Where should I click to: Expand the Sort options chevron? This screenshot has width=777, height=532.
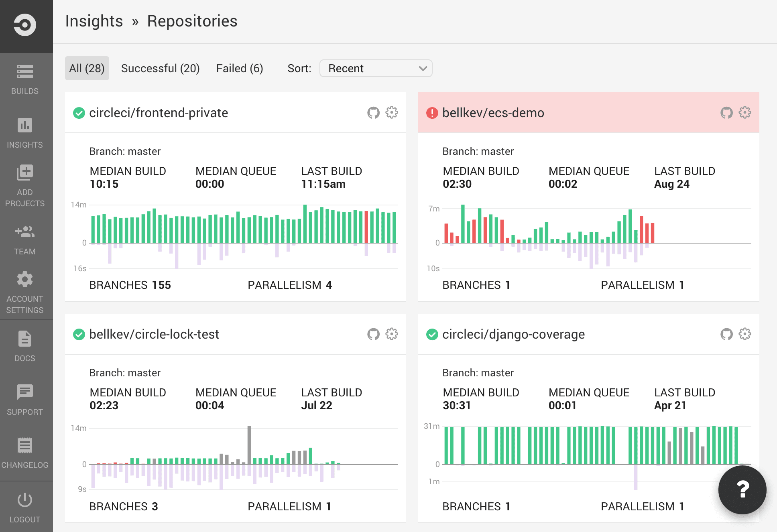pyautogui.click(x=422, y=68)
